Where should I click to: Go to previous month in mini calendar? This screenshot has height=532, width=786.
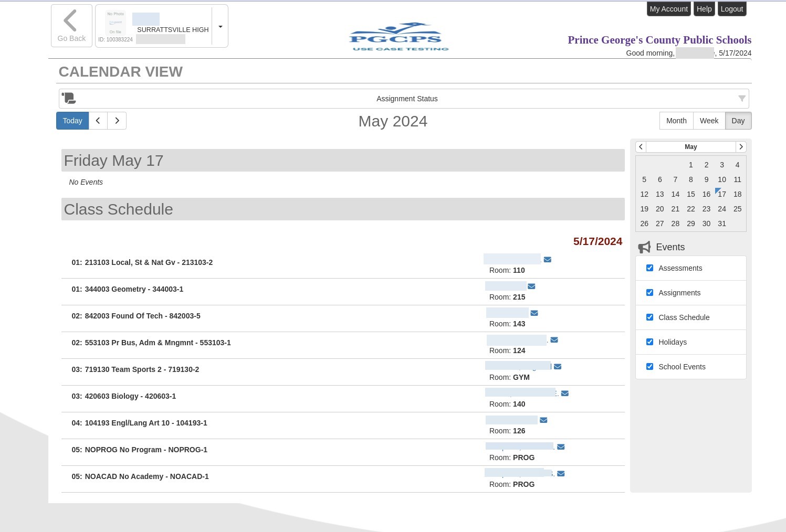[641, 147]
